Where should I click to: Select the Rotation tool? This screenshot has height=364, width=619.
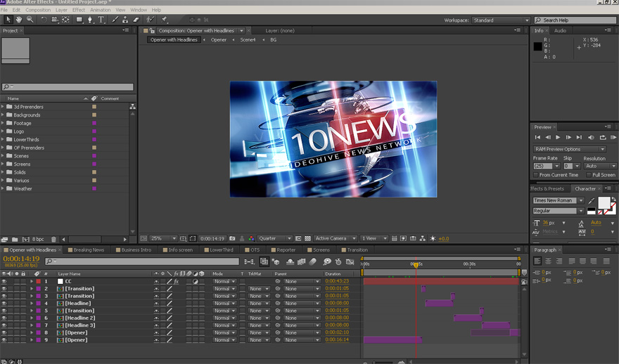tap(44, 19)
